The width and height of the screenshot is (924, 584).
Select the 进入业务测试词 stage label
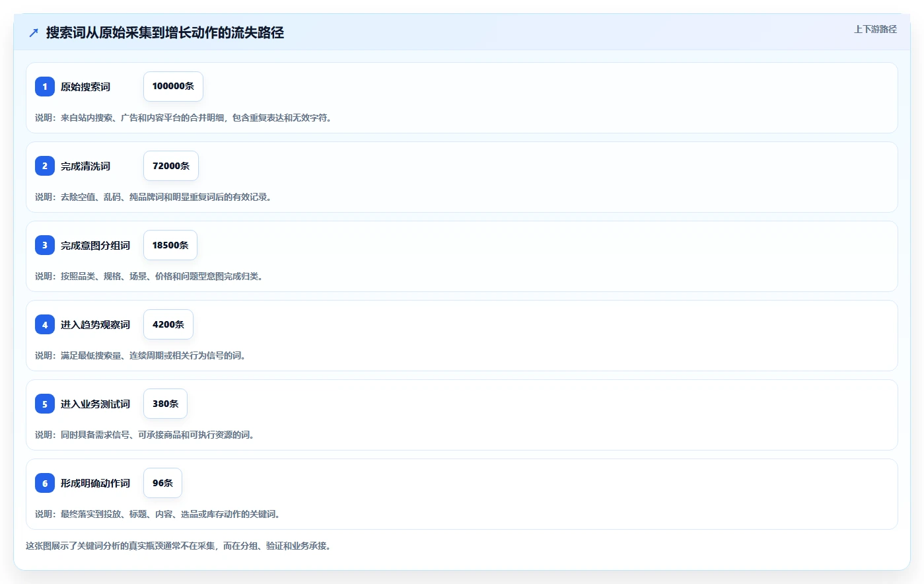point(95,404)
